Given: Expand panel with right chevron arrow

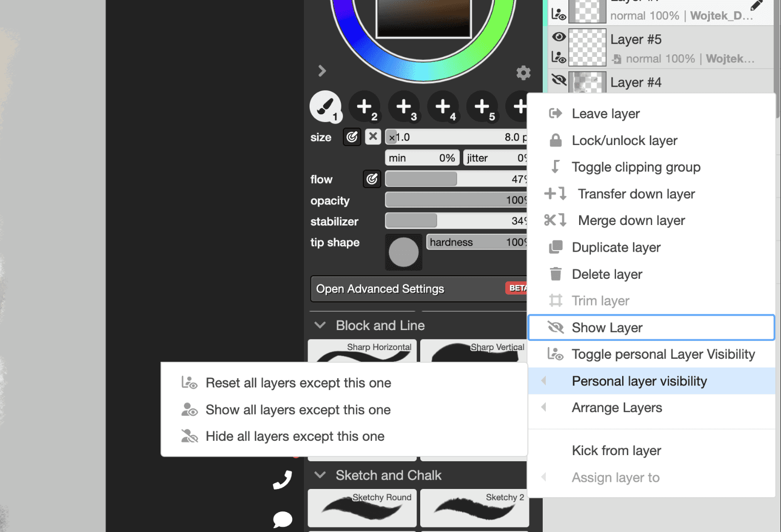Looking at the screenshot, I should pyautogui.click(x=322, y=71).
